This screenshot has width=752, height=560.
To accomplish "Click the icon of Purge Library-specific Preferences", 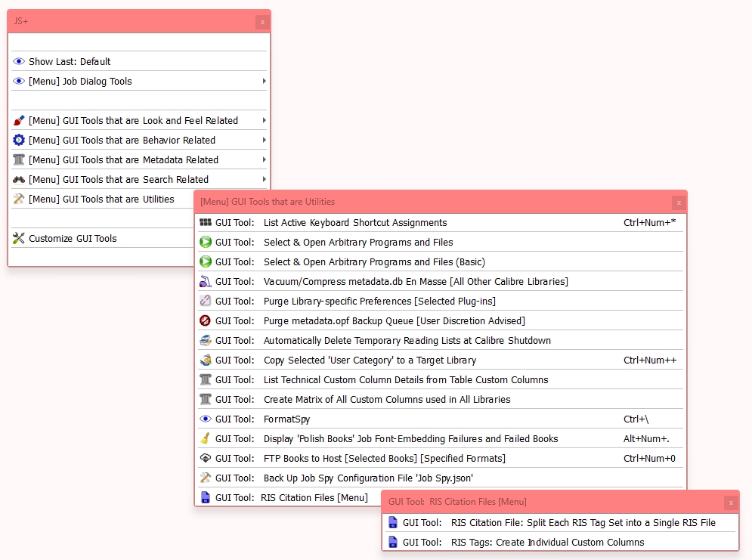I will click(x=206, y=301).
